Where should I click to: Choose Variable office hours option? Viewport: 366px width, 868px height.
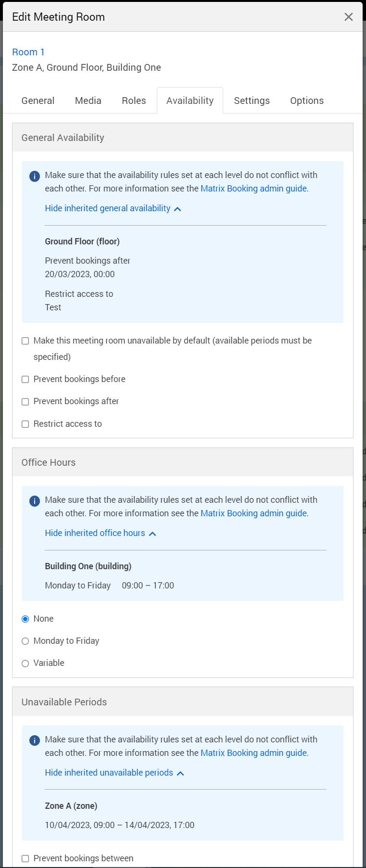coord(25,664)
